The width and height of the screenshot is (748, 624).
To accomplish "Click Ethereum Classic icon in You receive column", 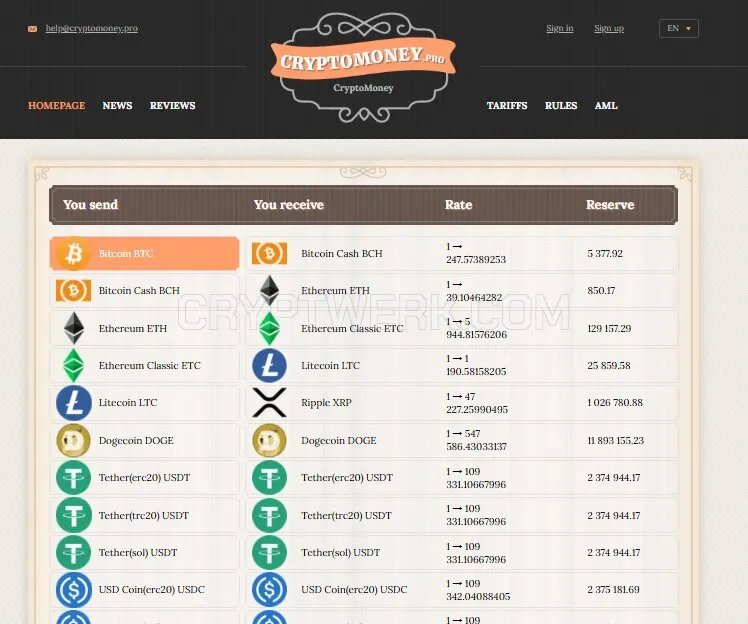I will click(x=270, y=328).
